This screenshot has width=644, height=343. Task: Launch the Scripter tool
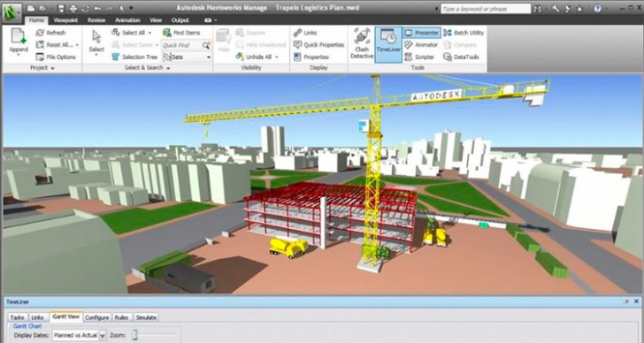(419, 57)
